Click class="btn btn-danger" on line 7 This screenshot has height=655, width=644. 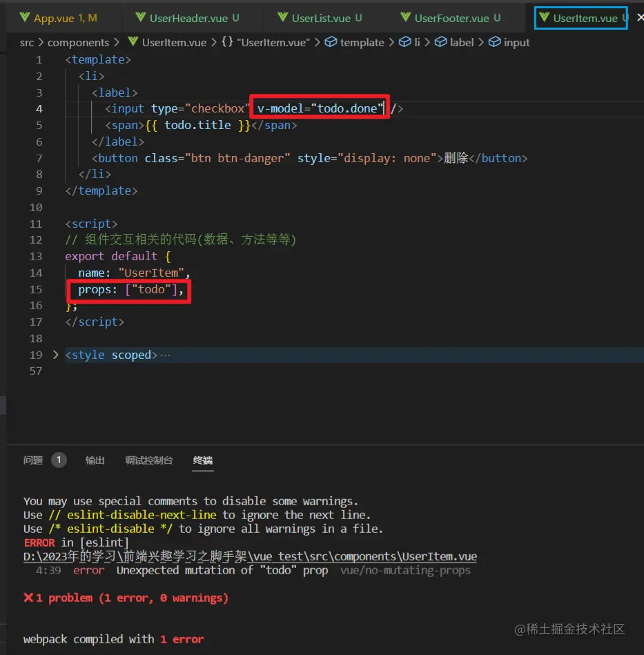coord(217,158)
